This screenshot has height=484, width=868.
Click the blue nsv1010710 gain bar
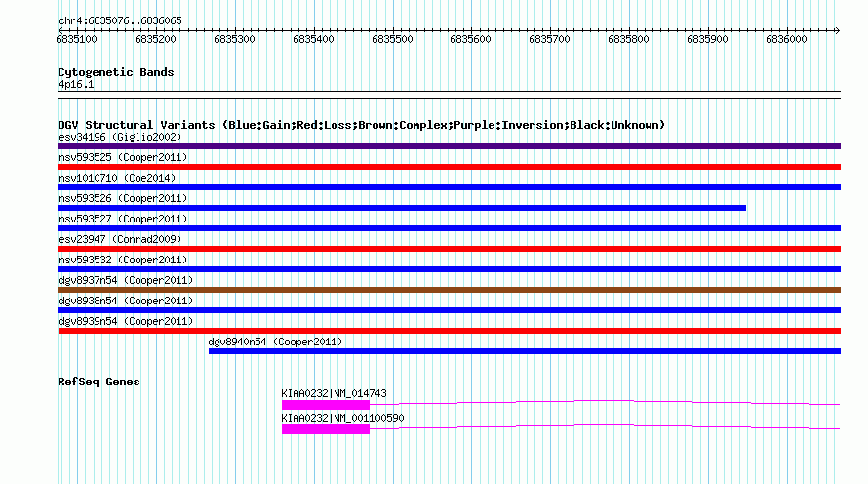pyautogui.click(x=449, y=187)
